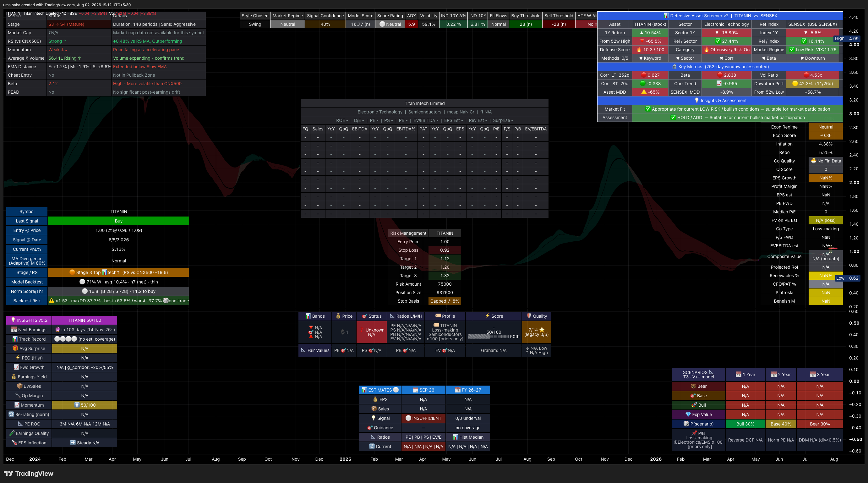Viewport: 868px width, 483px height.
Task: Click the calendar icon beside Next Earnings
Action: click(x=14, y=330)
